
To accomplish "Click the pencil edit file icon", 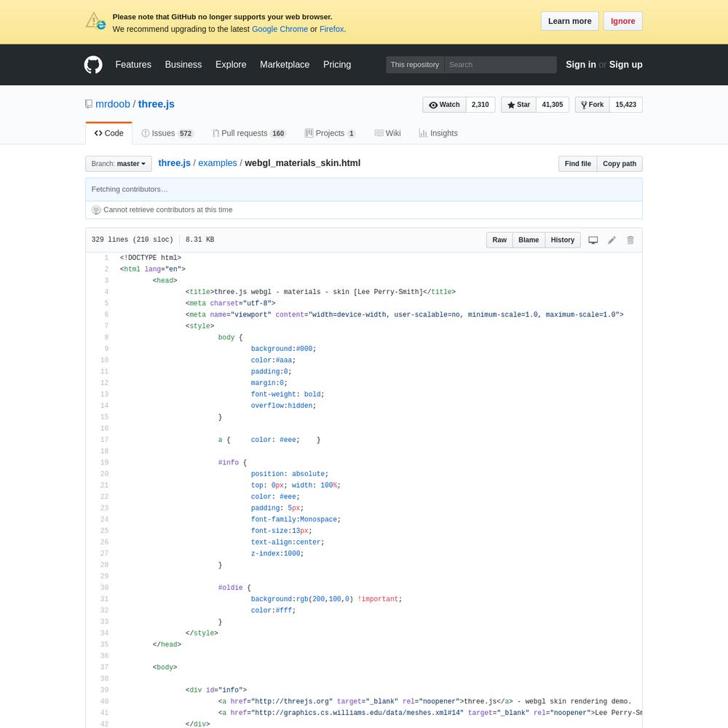I will click(x=612, y=240).
